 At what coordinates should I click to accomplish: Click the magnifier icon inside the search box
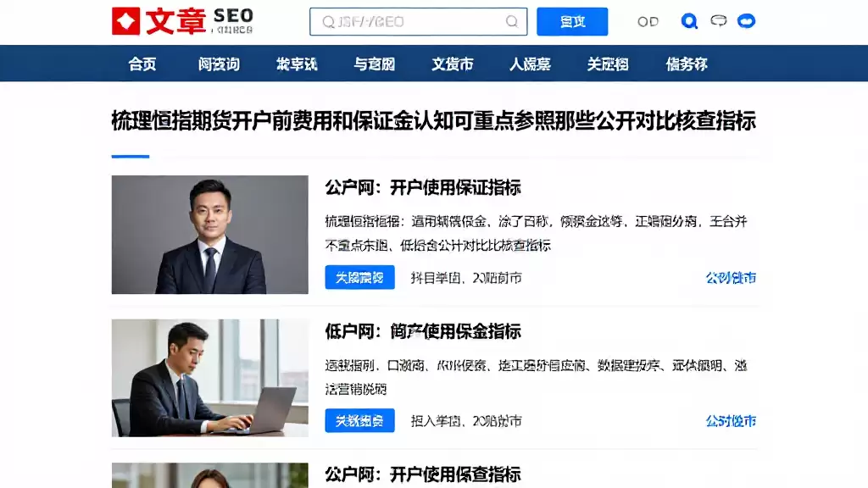click(511, 21)
